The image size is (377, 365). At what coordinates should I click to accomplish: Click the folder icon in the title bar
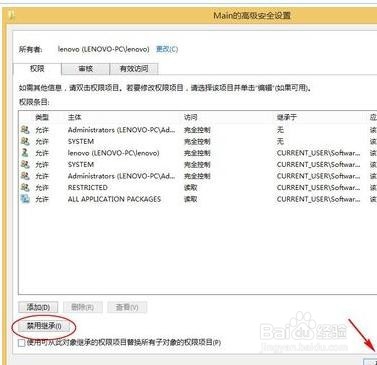coord(12,16)
